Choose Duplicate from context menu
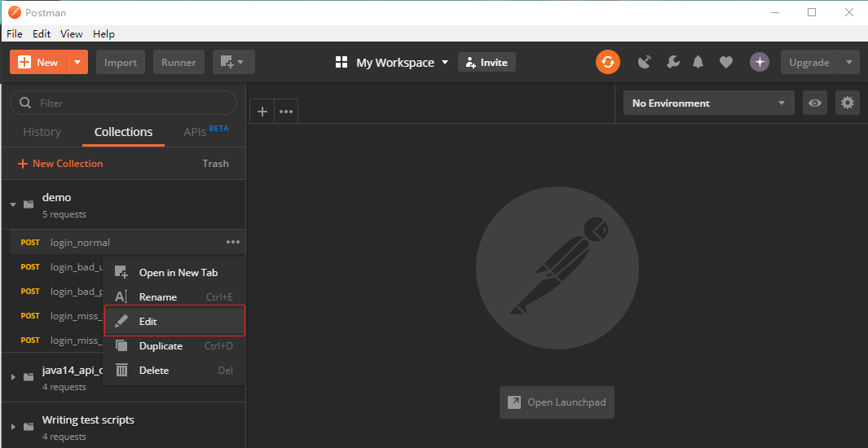The width and height of the screenshot is (868, 448). [174, 345]
